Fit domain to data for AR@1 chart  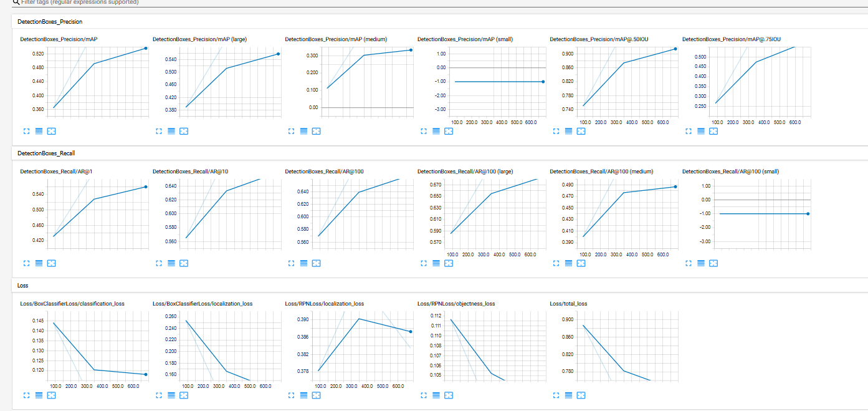tap(51, 263)
